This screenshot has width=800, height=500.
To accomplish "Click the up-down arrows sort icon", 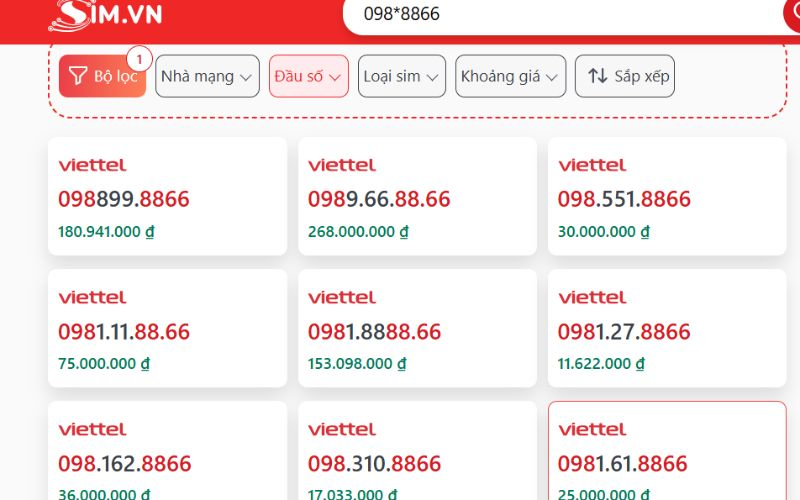I will click(x=597, y=76).
